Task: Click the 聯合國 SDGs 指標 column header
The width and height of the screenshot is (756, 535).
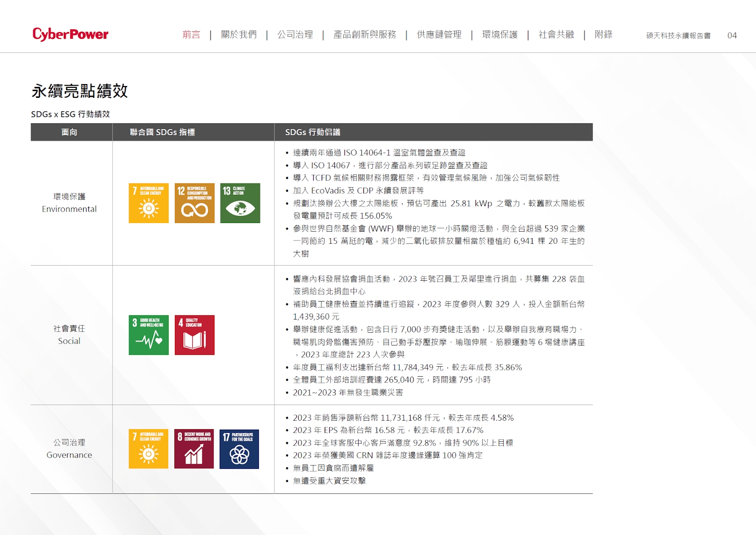Action: (x=162, y=132)
